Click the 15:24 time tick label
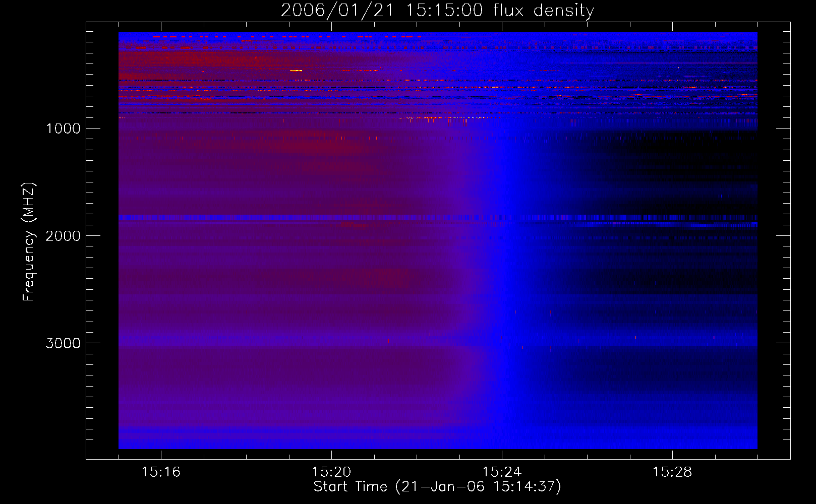Image resolution: width=816 pixels, height=504 pixels. [502, 472]
